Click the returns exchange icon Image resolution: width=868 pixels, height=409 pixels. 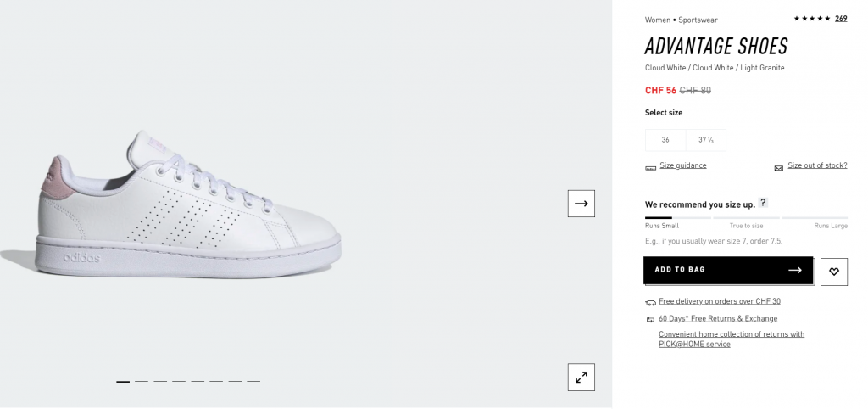click(650, 319)
